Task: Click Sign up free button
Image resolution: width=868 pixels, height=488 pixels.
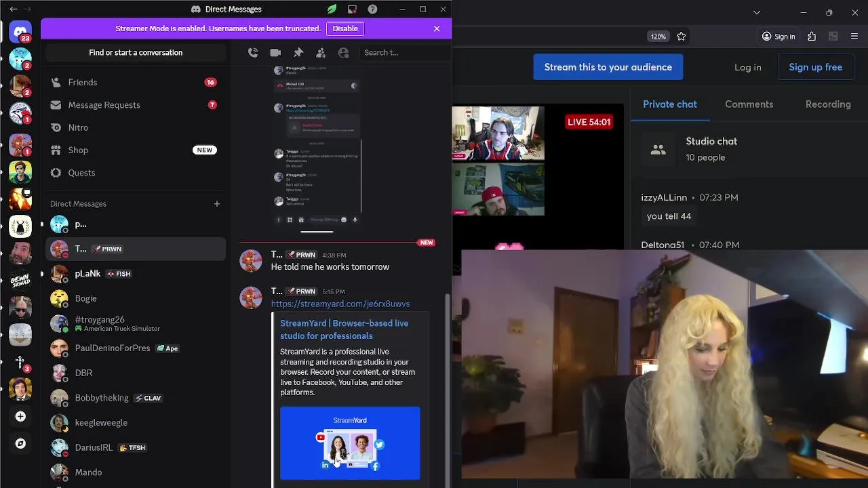Action: (816, 67)
